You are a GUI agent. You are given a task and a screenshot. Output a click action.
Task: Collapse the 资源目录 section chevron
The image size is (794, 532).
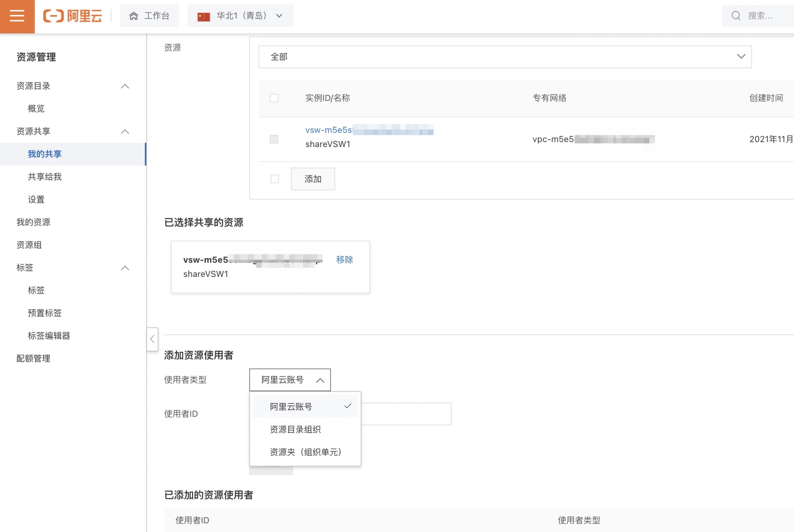[x=125, y=86]
